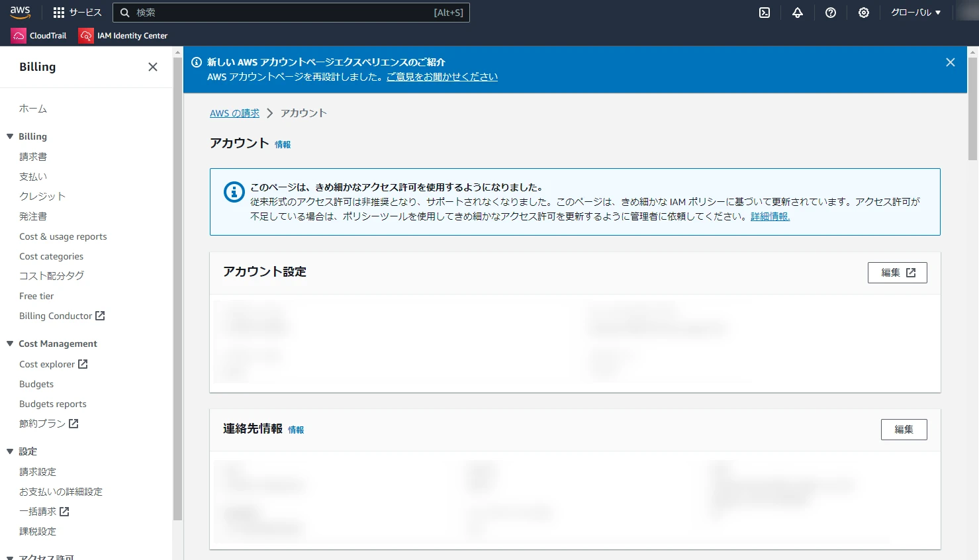Click the ご意見をお聞かせください feedback link

(x=442, y=77)
